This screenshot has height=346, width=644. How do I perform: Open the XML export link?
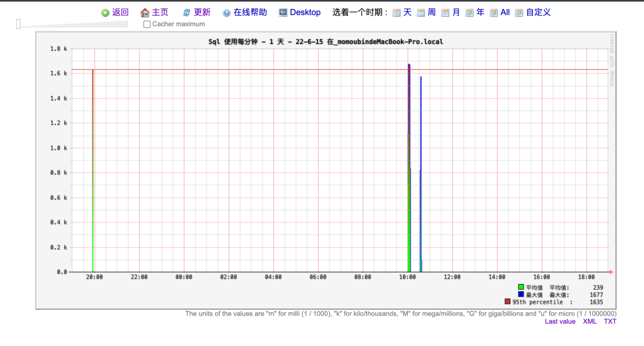[x=590, y=322]
